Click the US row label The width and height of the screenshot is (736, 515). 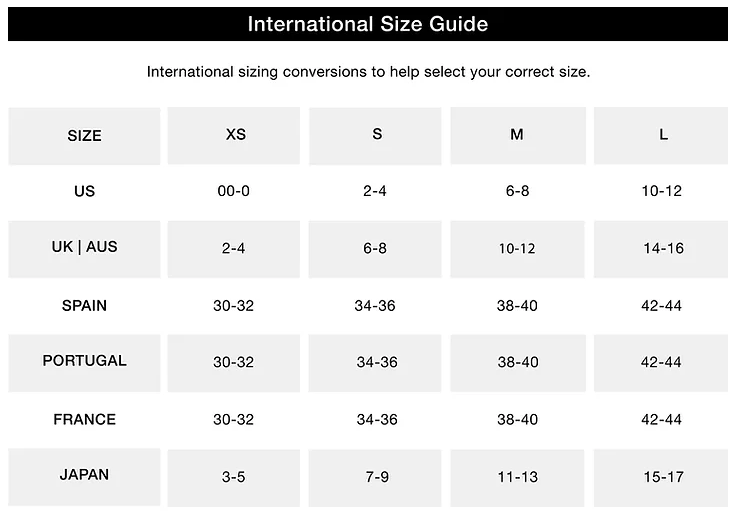(x=84, y=191)
